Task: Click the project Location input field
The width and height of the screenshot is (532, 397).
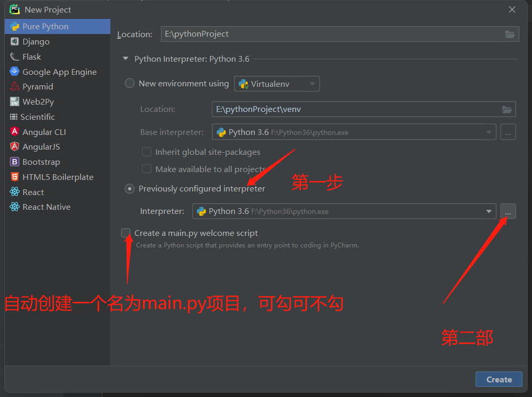Action: tap(339, 34)
